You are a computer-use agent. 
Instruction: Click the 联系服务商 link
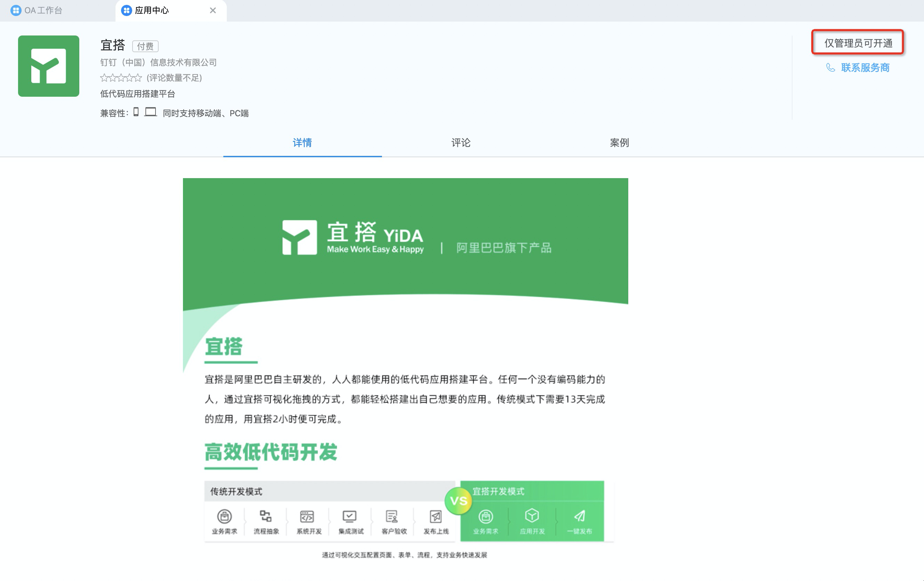tap(865, 67)
